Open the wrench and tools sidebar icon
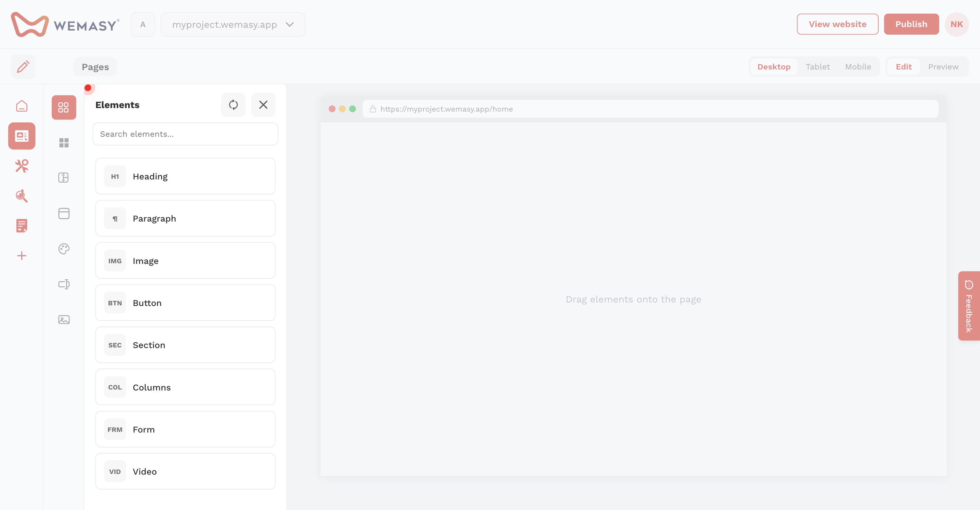The image size is (980, 510). (22, 166)
